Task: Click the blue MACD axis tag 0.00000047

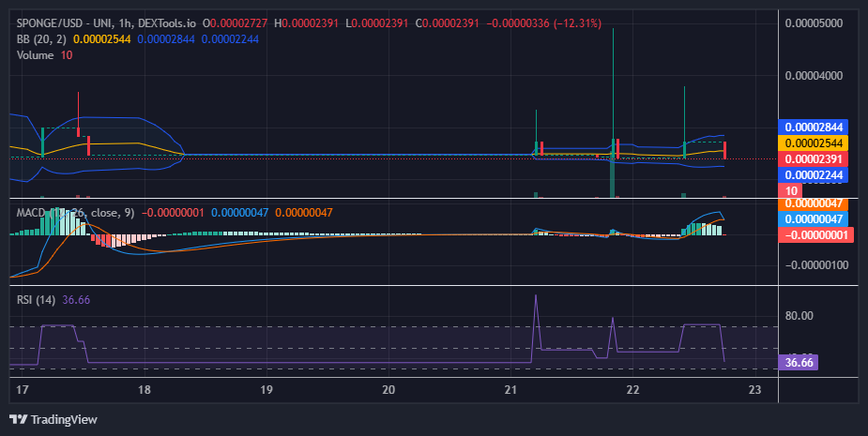Action: [814, 219]
